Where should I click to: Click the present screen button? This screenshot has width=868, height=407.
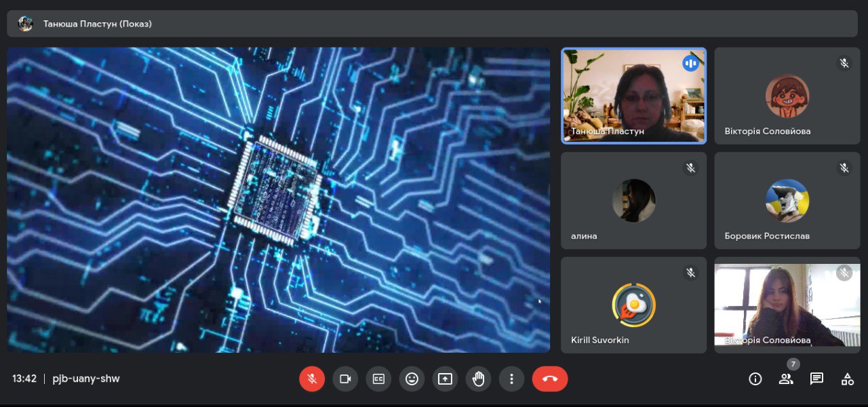click(x=445, y=379)
